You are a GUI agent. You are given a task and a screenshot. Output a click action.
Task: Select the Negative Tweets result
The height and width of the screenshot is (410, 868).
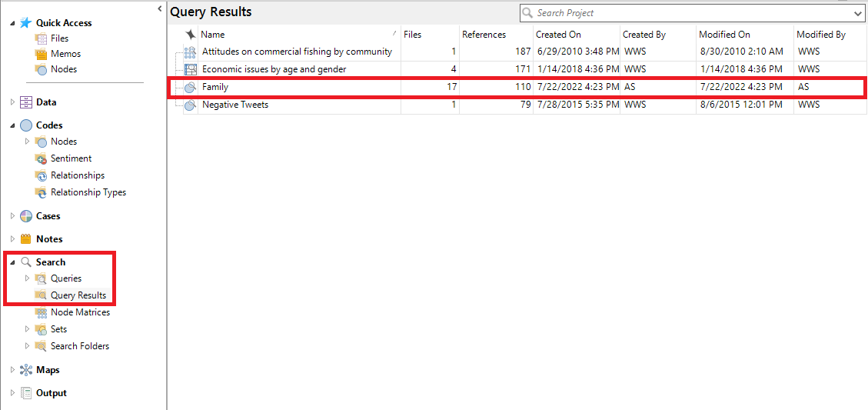pos(235,104)
